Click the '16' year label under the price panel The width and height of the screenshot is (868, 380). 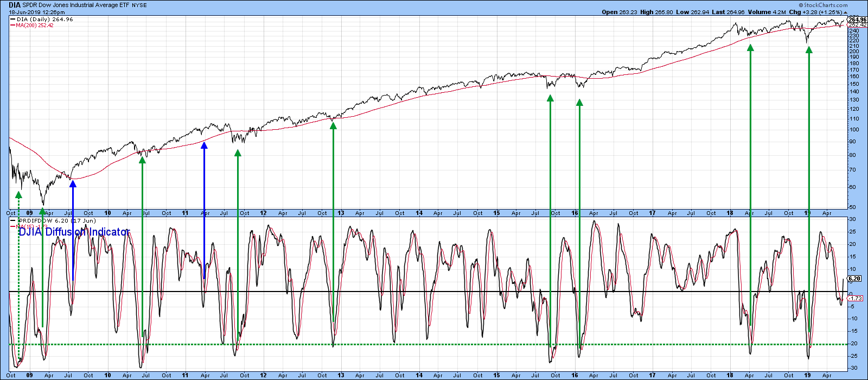(575, 213)
